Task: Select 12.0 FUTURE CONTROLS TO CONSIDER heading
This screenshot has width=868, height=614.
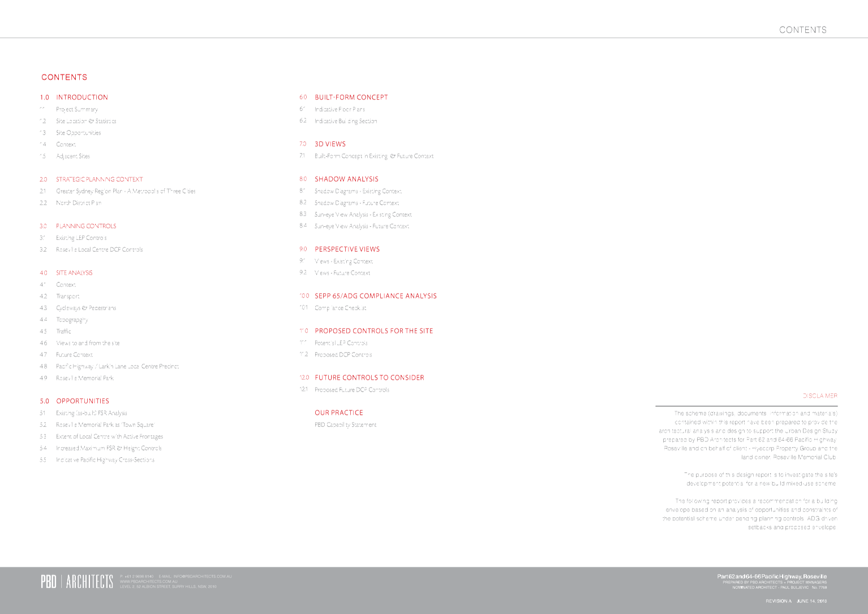Action: (x=362, y=378)
